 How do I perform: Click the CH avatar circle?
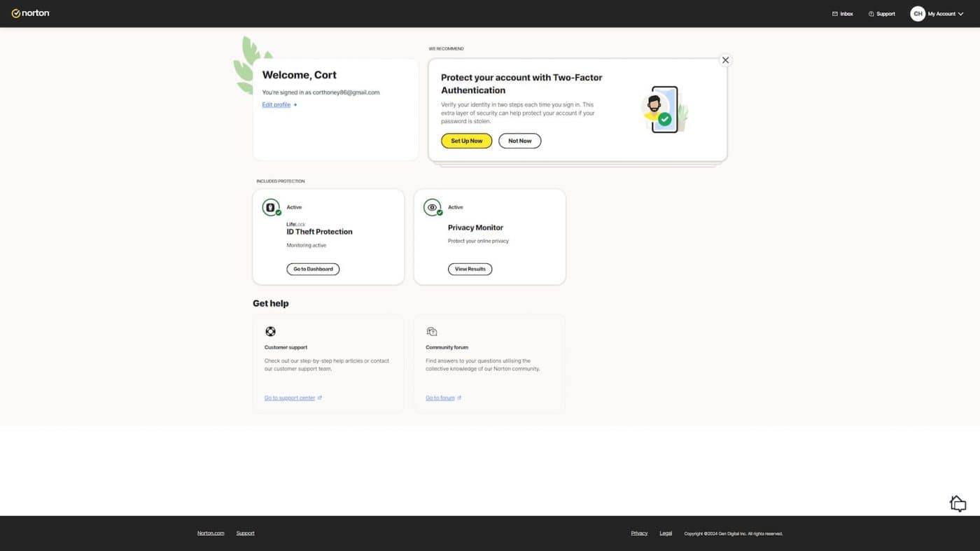pyautogui.click(x=917, y=13)
